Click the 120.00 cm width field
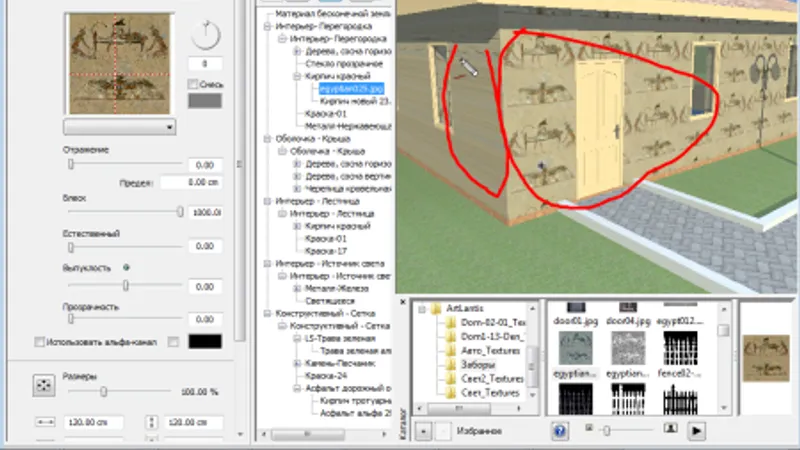The width and height of the screenshot is (800, 450). pos(93,422)
